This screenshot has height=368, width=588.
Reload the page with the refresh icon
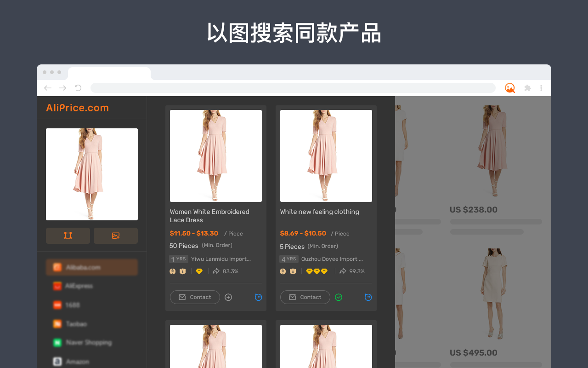coord(77,87)
